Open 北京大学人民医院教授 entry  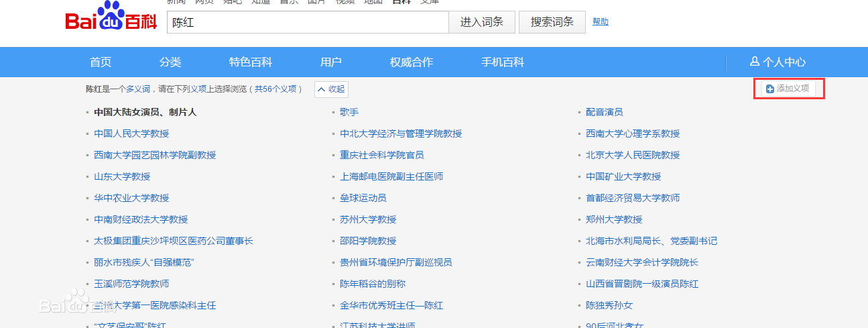(x=633, y=155)
